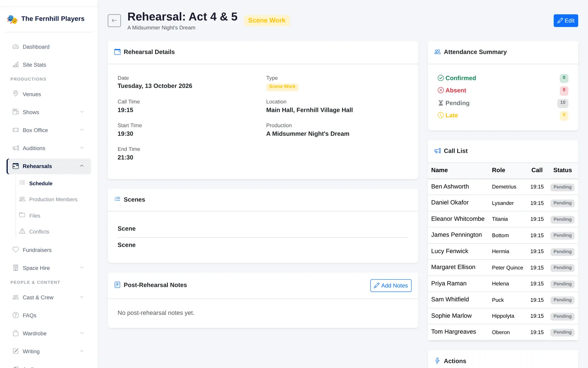Open Files folder icon in Rehearsals
This screenshot has width=588, height=368.
click(x=22, y=215)
